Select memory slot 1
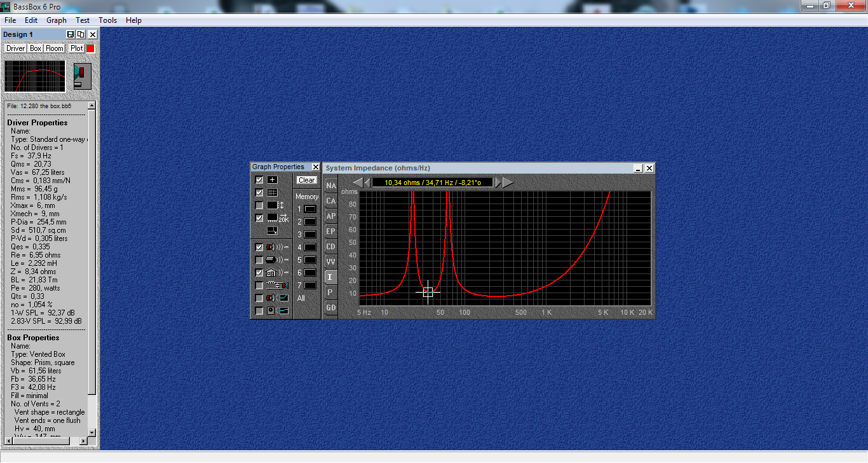The height and width of the screenshot is (463, 868). click(x=310, y=209)
